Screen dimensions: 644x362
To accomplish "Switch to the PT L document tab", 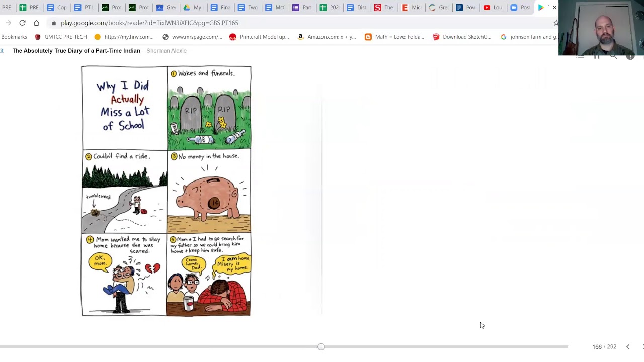I will [84, 8].
